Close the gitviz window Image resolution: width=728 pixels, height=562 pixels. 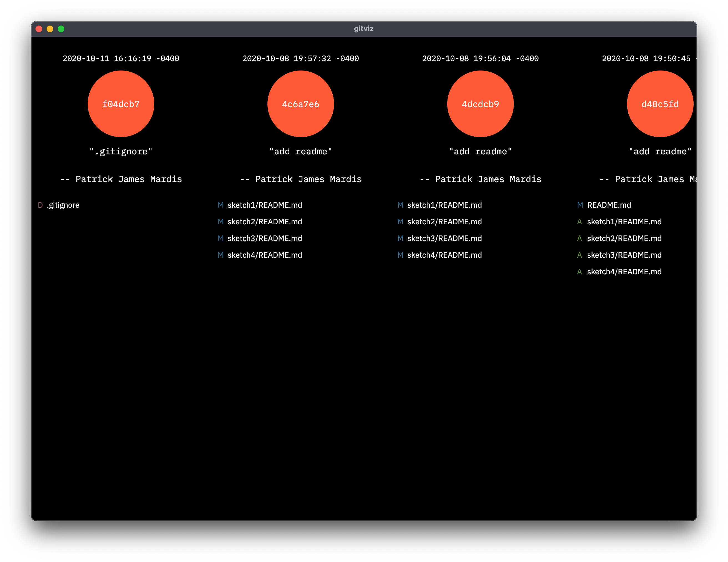[x=39, y=29]
